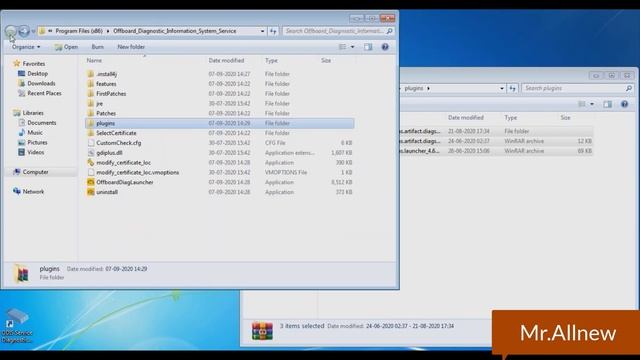Click Search plugins box in back window
Image resolution: width=640 pixels, height=360 pixels.
coord(578,88)
